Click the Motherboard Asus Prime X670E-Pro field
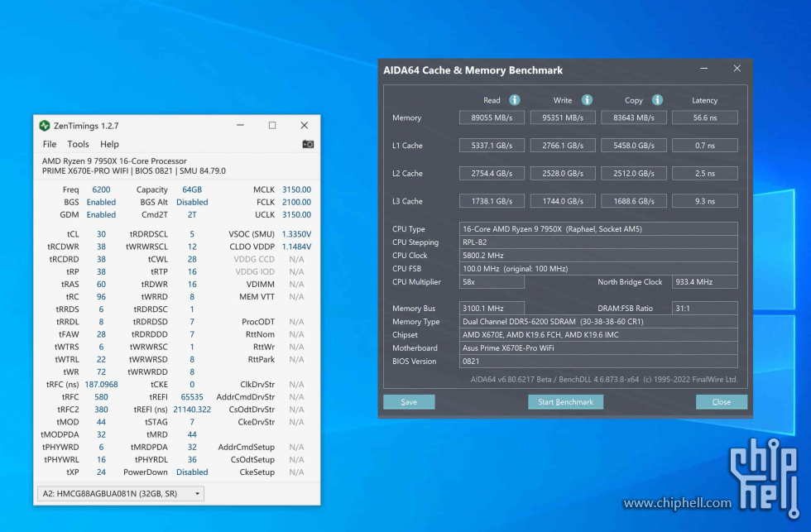Screen dimensions: 811x532 point(598,348)
